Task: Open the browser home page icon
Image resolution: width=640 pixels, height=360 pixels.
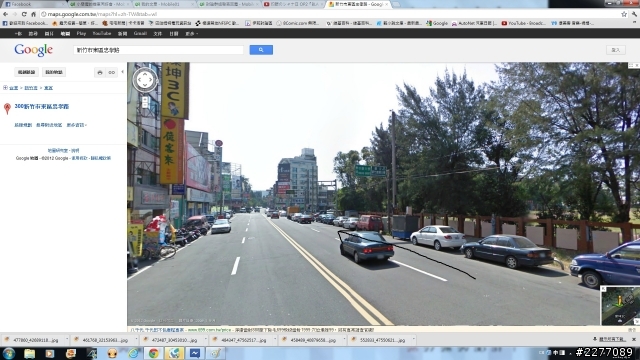Action: (x=33, y=14)
